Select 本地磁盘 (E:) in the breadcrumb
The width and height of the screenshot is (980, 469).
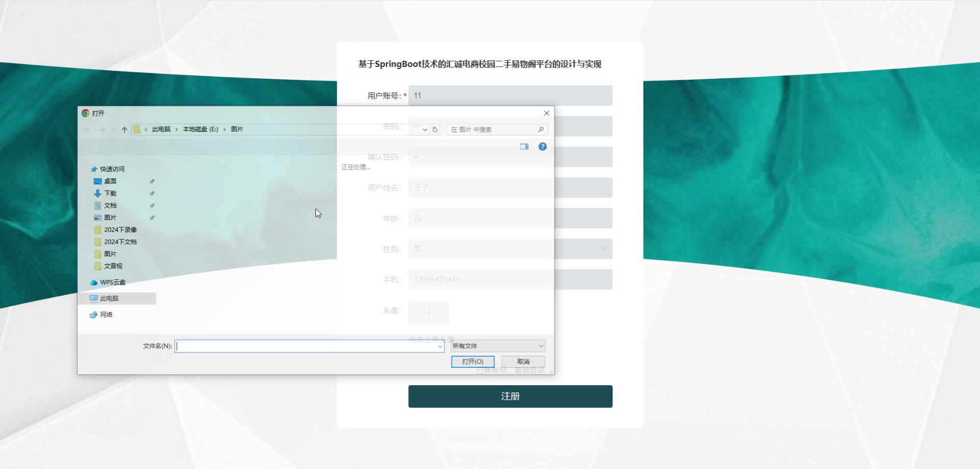click(x=201, y=129)
